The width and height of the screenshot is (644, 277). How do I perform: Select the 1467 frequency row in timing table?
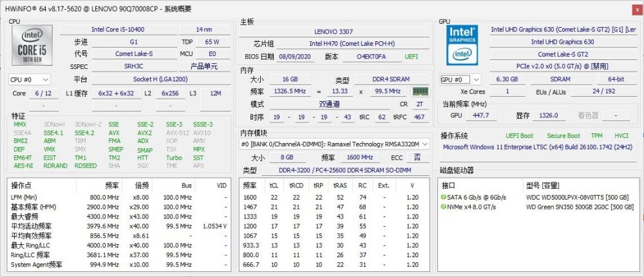click(x=334, y=207)
